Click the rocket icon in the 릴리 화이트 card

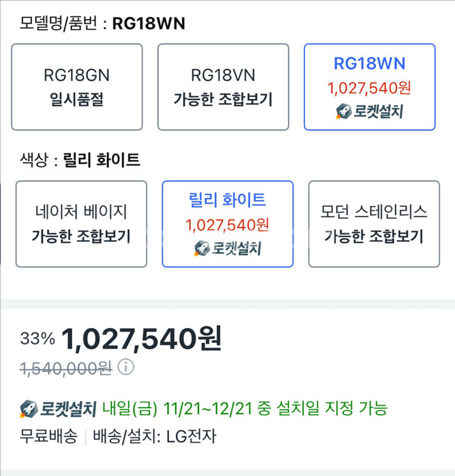pyautogui.click(x=201, y=249)
